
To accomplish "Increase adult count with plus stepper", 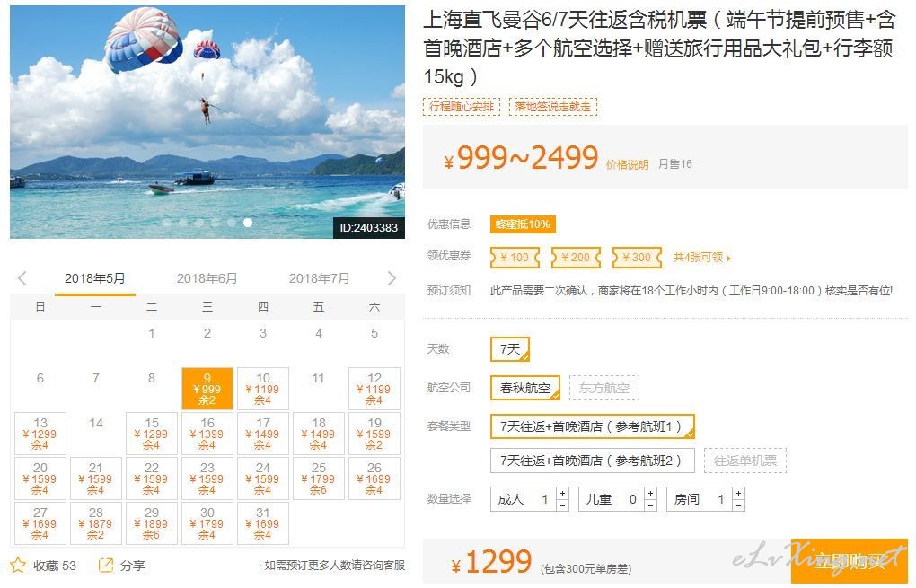I will tap(562, 494).
